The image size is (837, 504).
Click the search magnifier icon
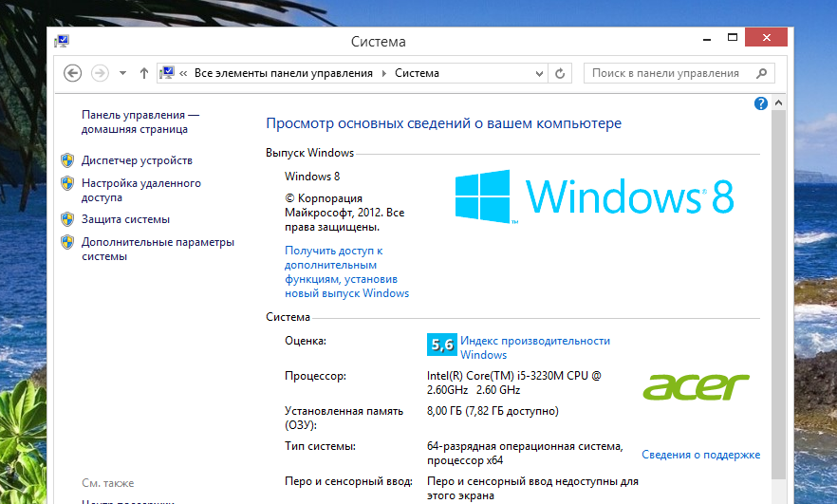point(762,73)
